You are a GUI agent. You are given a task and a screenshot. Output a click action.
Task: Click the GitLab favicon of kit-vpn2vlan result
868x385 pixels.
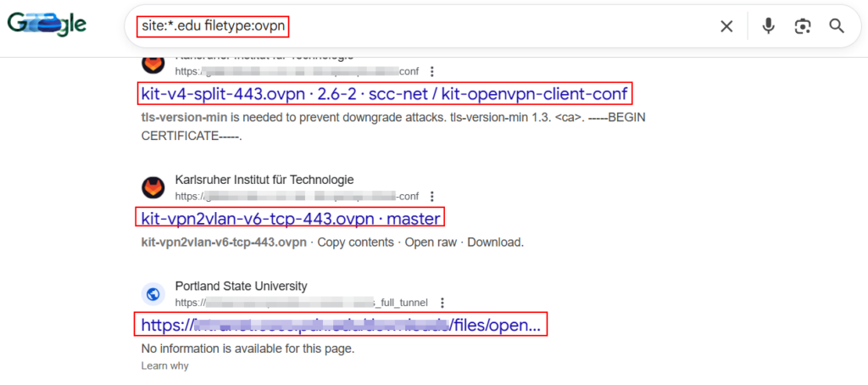coord(153,187)
